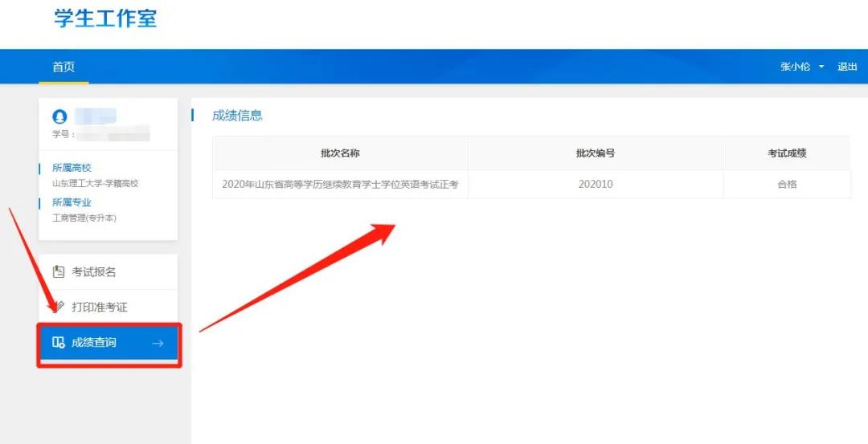This screenshot has width=868, height=444.
Task: Click the 成绩查询 search-book icon
Action: coord(58,343)
